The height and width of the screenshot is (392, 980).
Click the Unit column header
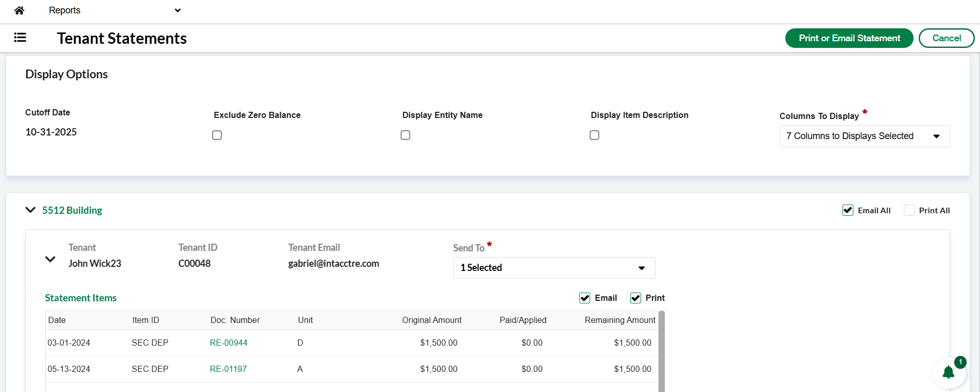tap(305, 320)
